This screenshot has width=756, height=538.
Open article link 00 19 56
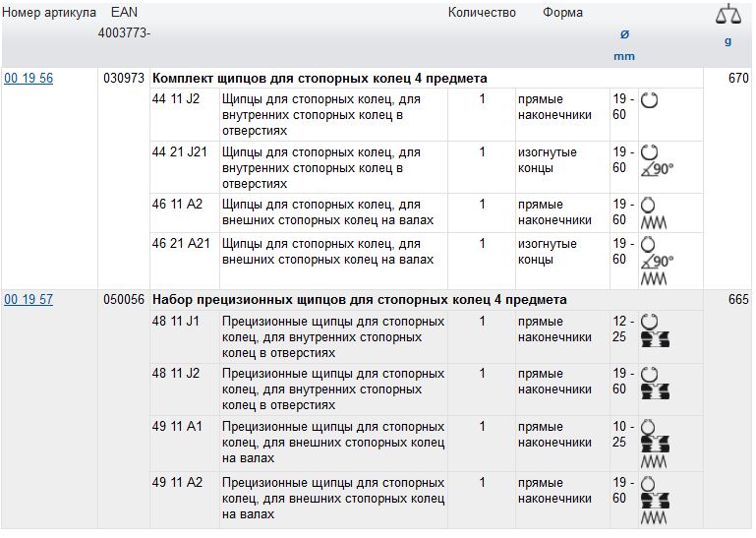pyautogui.click(x=29, y=79)
